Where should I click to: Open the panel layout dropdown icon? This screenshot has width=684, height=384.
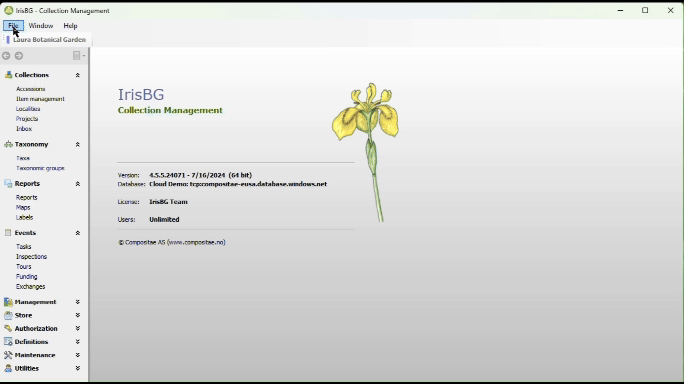pyautogui.click(x=79, y=55)
